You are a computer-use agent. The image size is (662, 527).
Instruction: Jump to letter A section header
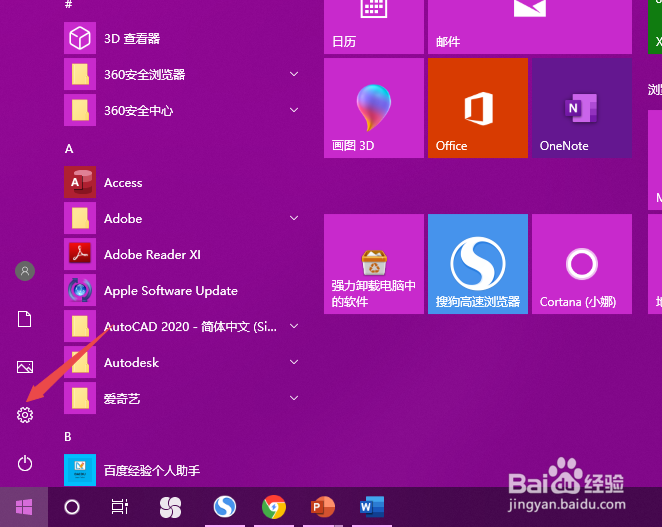(69, 149)
